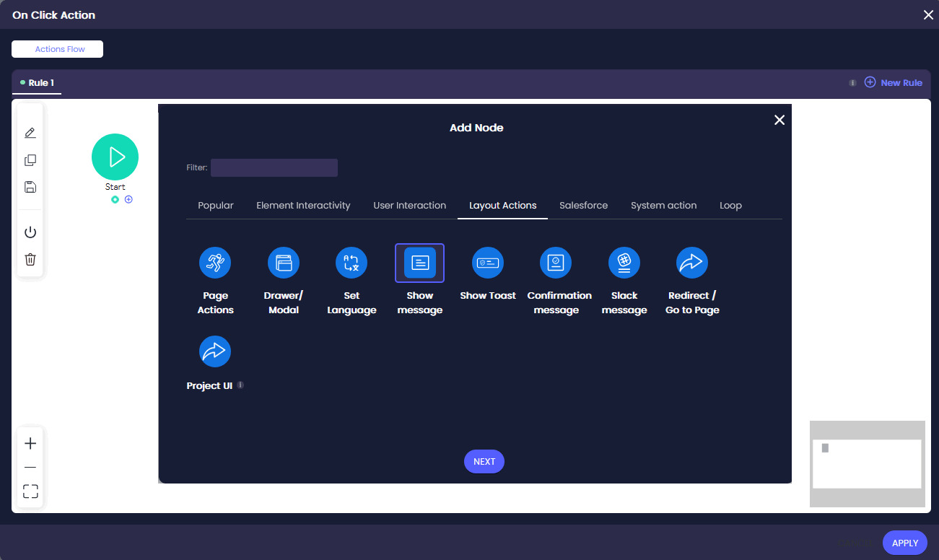Close the On Click Action window
939x560 pixels.
tap(928, 14)
